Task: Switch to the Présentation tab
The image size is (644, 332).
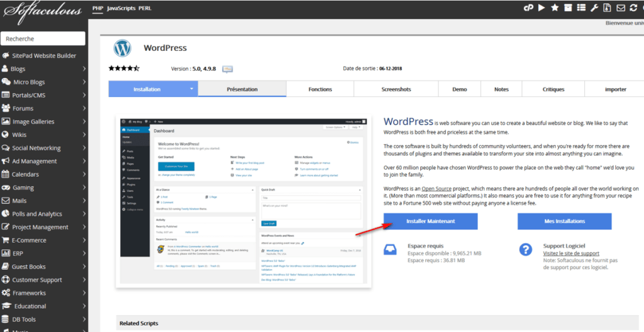Action: (242, 89)
